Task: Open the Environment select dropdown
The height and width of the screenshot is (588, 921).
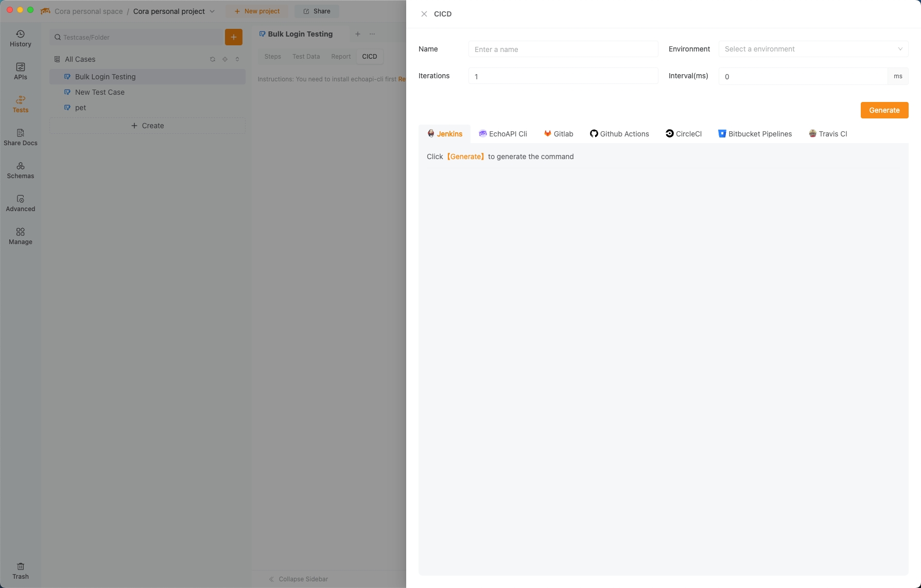Action: pyautogui.click(x=813, y=49)
